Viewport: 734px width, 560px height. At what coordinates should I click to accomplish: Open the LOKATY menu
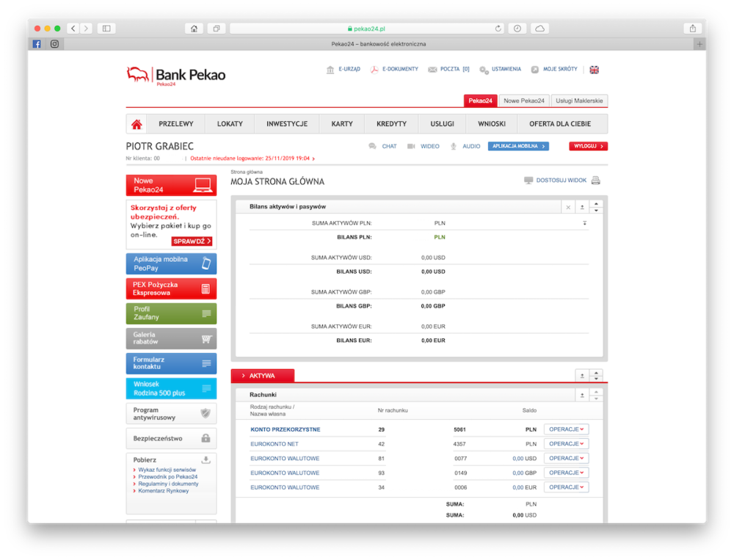(x=230, y=124)
